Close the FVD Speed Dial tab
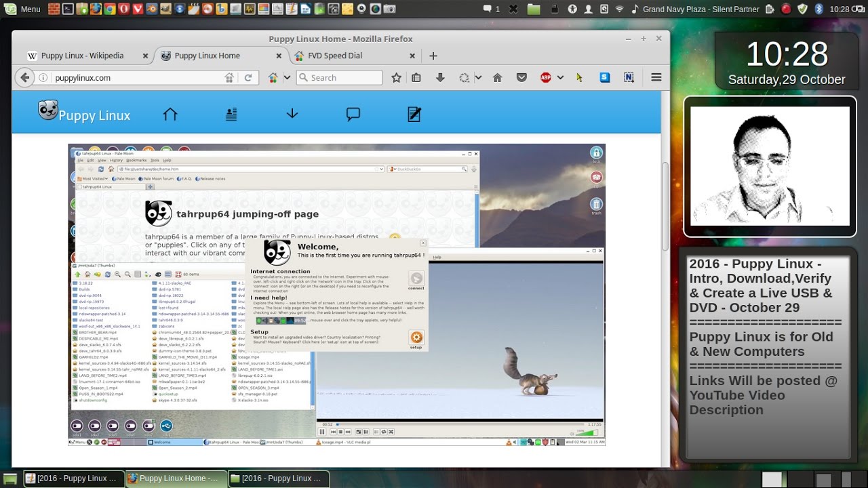 pos(412,56)
